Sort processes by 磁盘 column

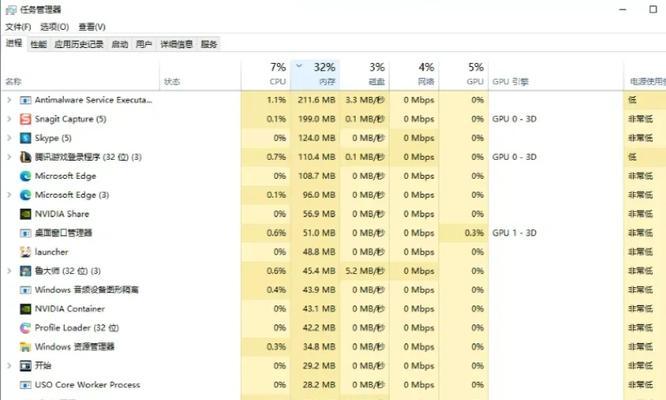coord(364,75)
